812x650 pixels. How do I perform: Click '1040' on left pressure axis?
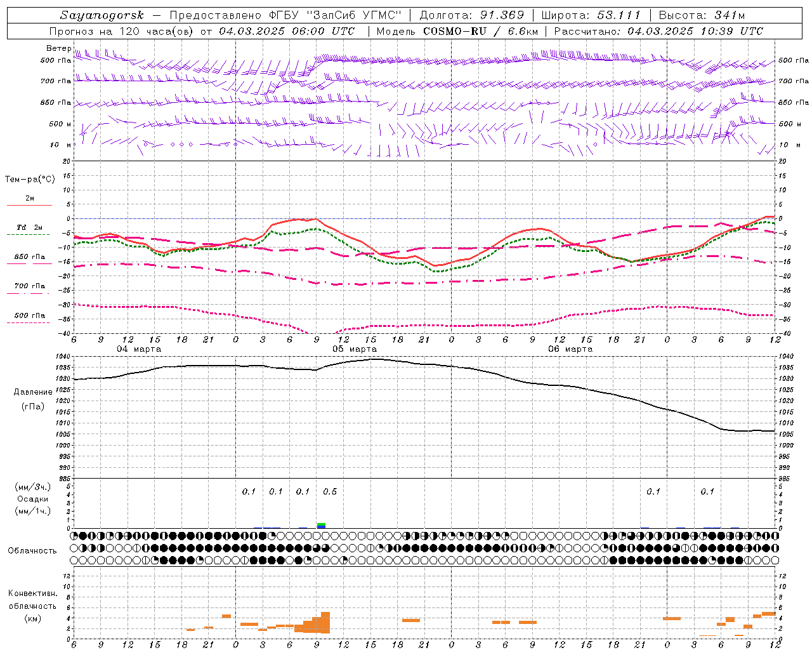pos(62,357)
